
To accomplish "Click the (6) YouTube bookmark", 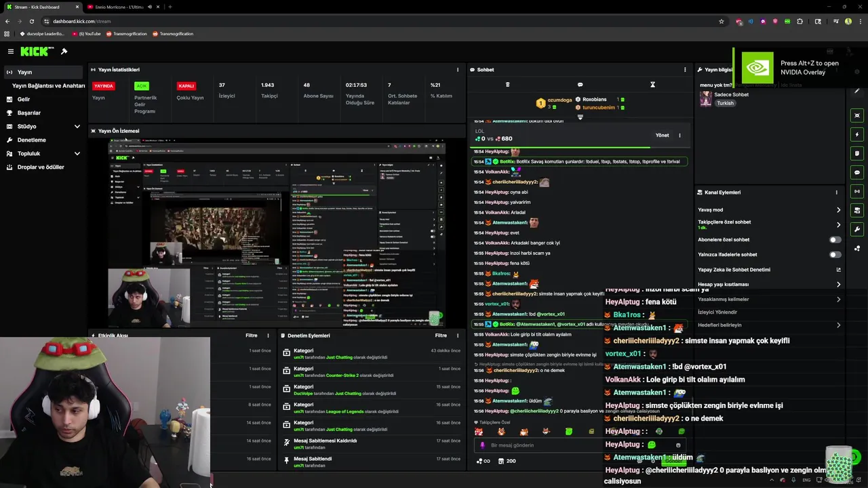I will pos(87,34).
